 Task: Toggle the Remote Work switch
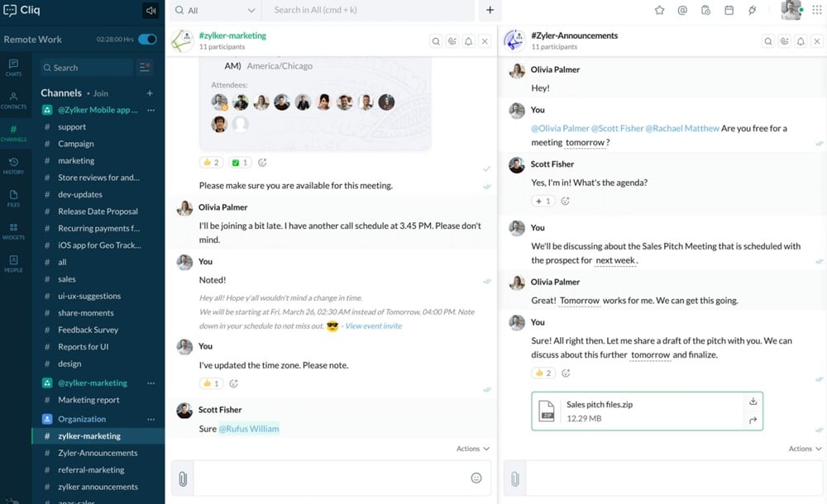pos(147,40)
